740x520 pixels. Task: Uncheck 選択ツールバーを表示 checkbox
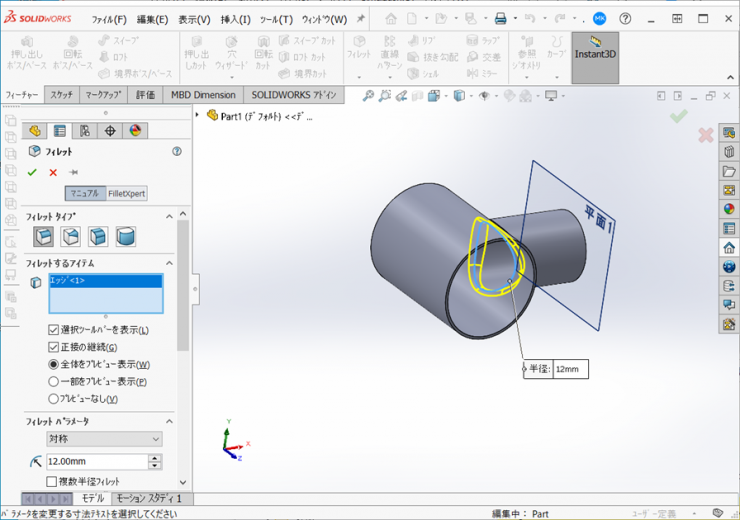click(54, 330)
